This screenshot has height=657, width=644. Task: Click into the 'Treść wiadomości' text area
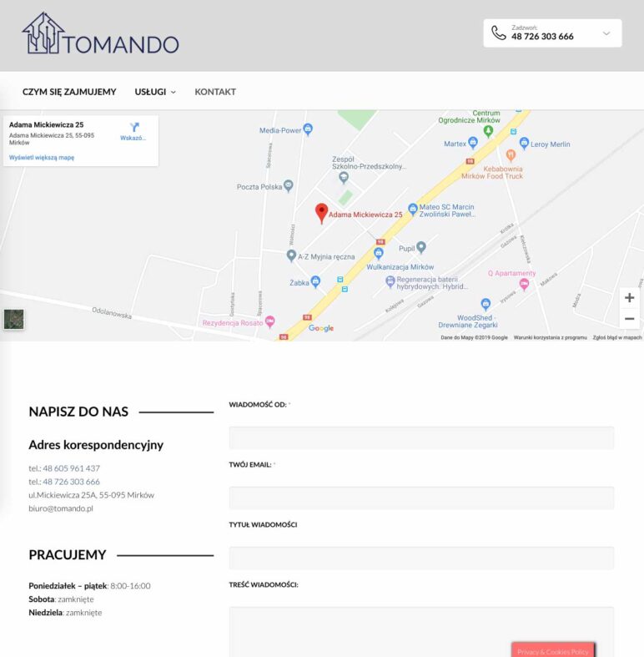point(421,632)
